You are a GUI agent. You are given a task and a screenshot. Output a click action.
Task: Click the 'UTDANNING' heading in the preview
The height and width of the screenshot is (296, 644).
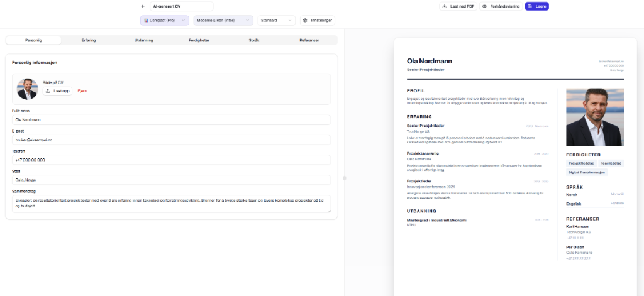coord(421,211)
